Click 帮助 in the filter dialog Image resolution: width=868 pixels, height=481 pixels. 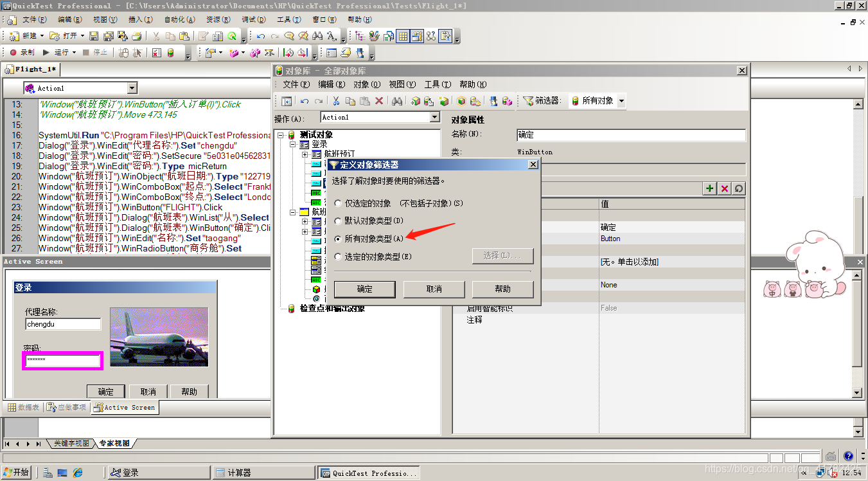503,289
